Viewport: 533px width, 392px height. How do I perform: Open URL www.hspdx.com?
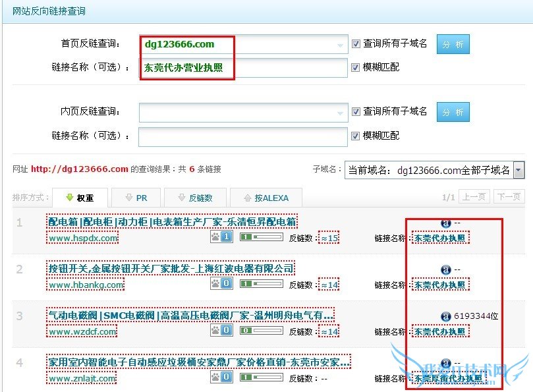[82, 238]
